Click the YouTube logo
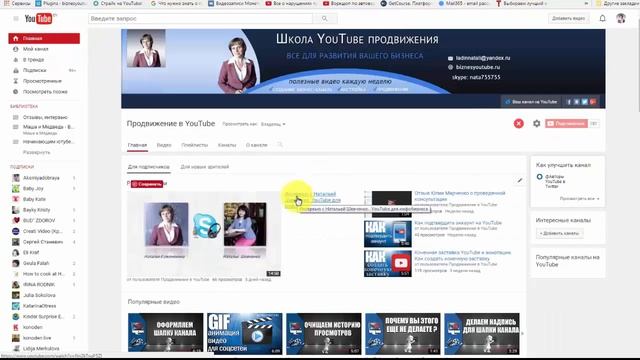The height and width of the screenshot is (360, 640). point(40,18)
